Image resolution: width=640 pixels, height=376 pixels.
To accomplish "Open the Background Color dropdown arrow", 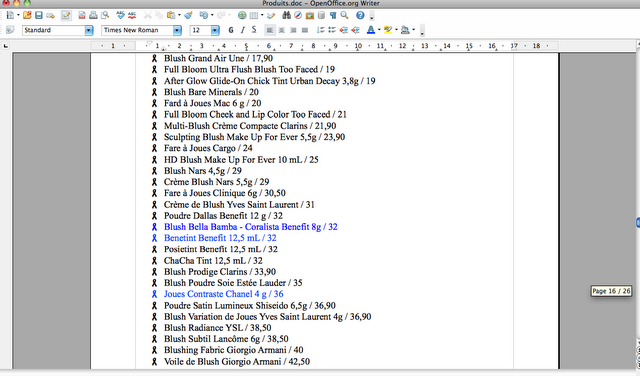I will (413, 30).
